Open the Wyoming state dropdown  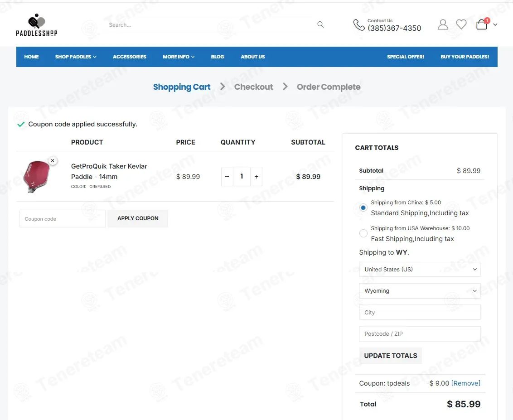(x=420, y=291)
